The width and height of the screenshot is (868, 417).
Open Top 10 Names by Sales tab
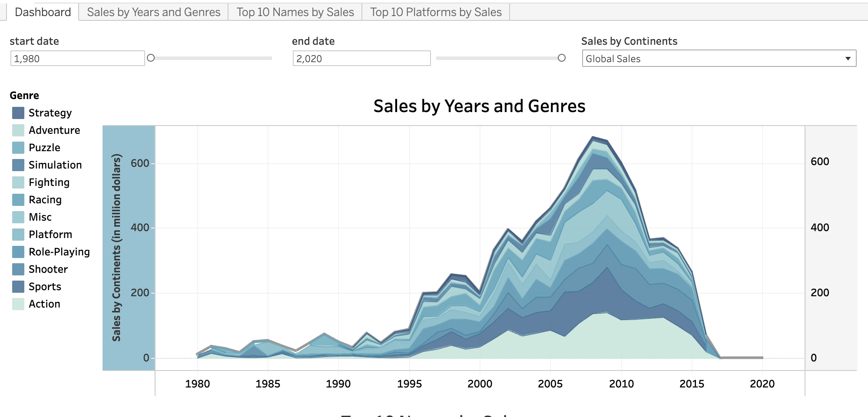coord(295,12)
